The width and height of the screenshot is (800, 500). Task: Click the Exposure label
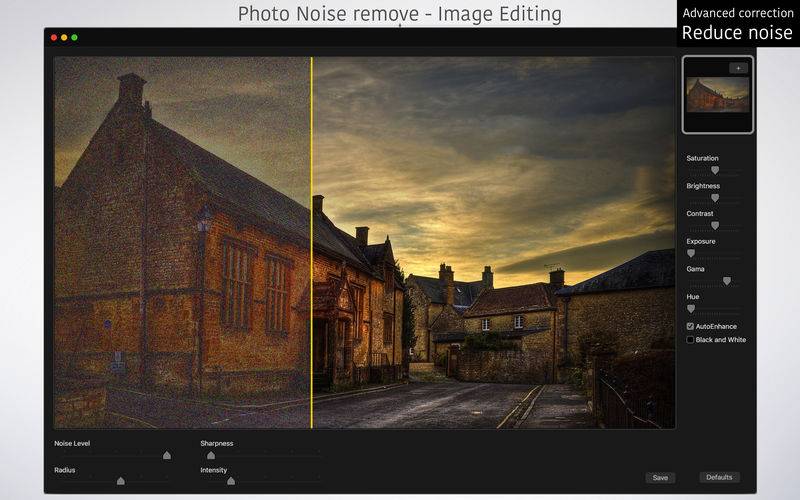(x=701, y=241)
